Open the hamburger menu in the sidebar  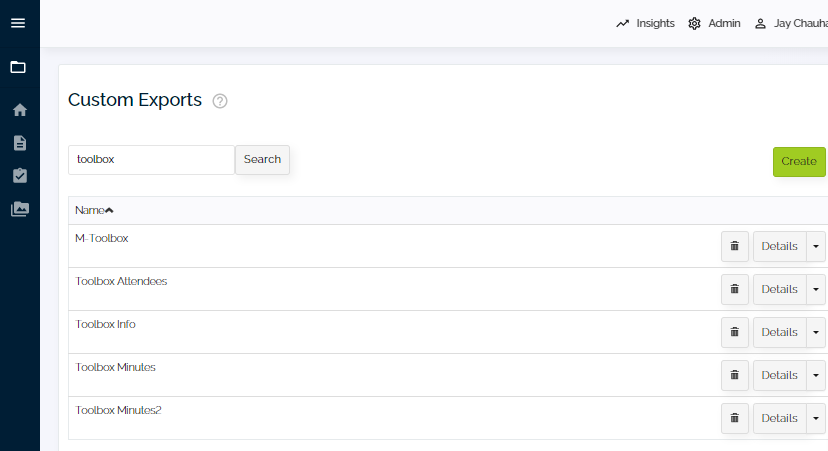pyautogui.click(x=18, y=23)
